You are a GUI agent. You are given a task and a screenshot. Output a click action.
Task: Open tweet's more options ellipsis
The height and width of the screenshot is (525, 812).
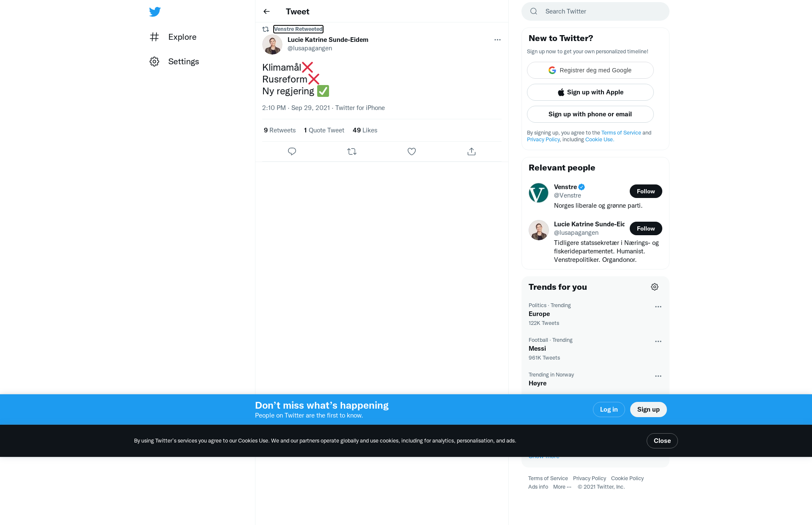coord(497,40)
